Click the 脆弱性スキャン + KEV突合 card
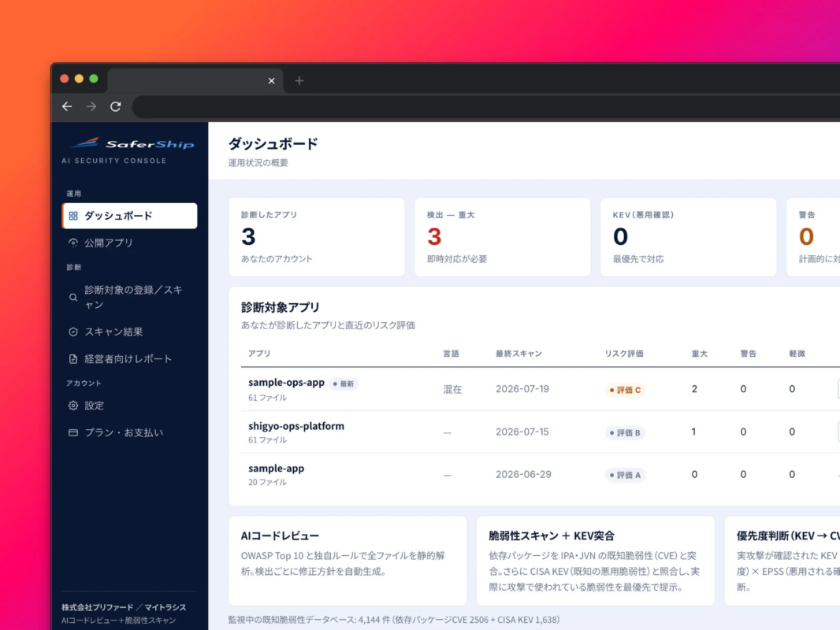 tap(595, 561)
